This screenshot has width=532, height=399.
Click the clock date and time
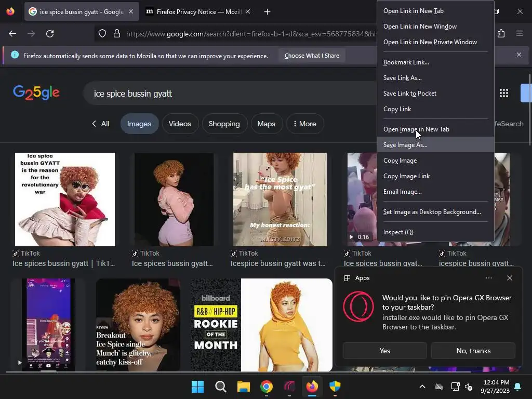point(495,387)
